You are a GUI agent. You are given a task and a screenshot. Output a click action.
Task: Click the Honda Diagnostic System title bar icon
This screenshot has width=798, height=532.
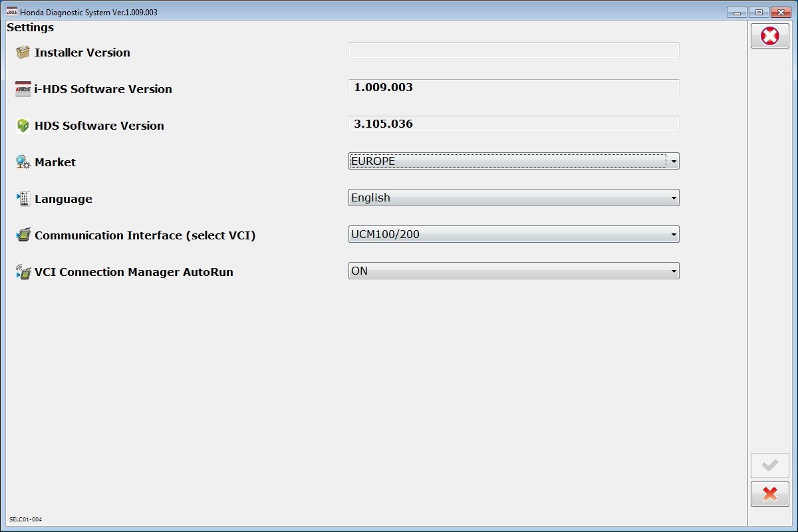pos(12,12)
